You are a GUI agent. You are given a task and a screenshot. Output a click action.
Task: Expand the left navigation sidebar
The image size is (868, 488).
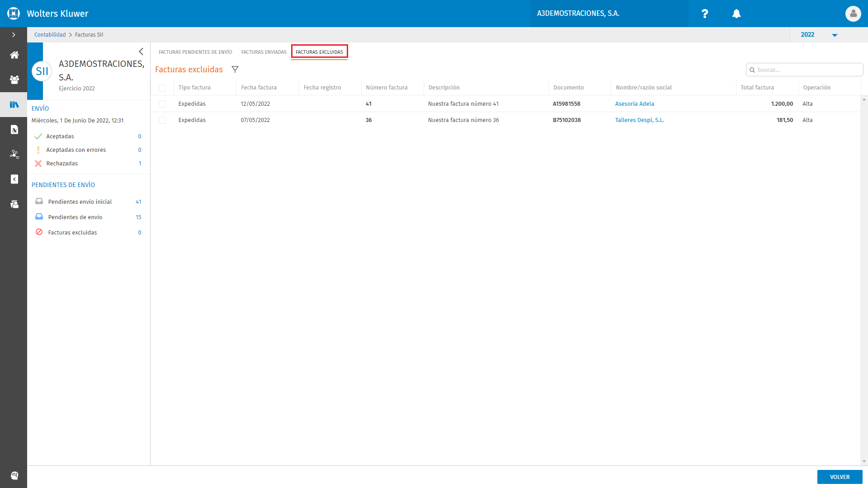(14, 35)
